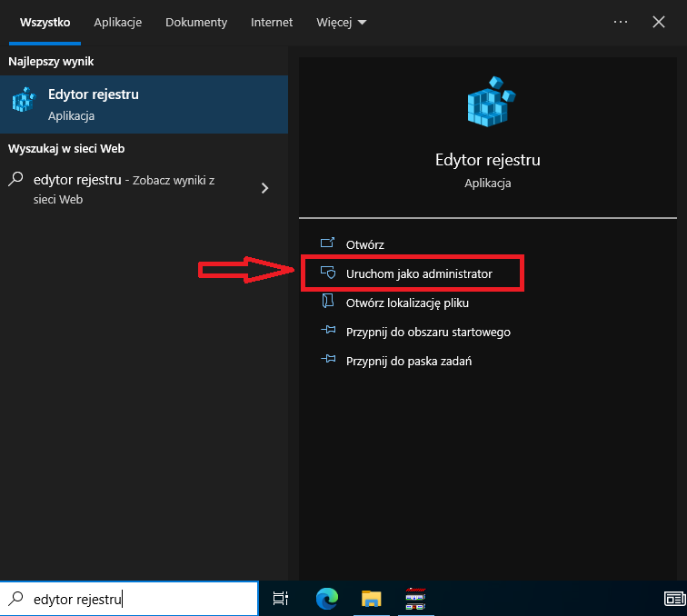Open Microsoft Edge from the taskbar
This screenshot has height=616, width=687.
327,598
